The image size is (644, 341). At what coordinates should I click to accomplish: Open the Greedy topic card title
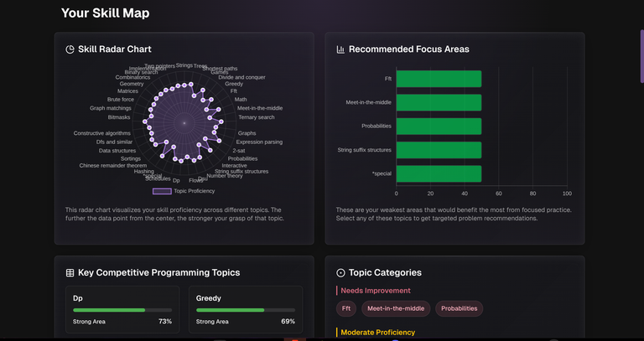(x=209, y=298)
